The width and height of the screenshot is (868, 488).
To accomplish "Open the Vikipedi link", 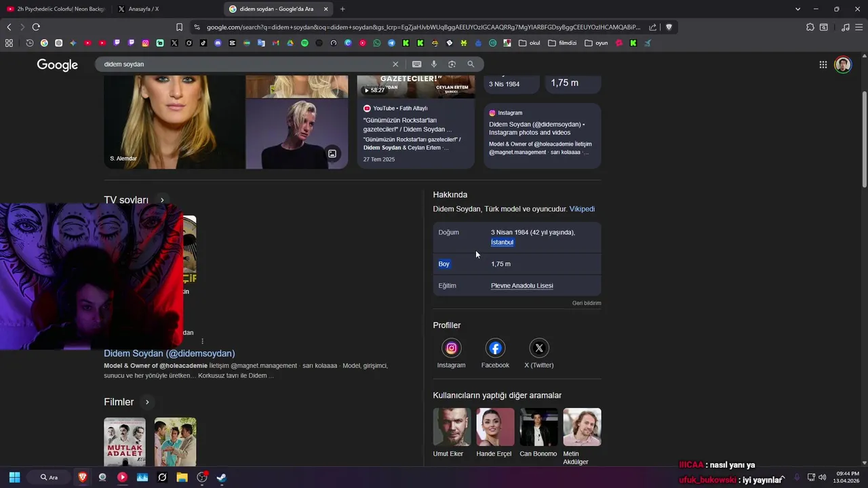I will [582, 209].
